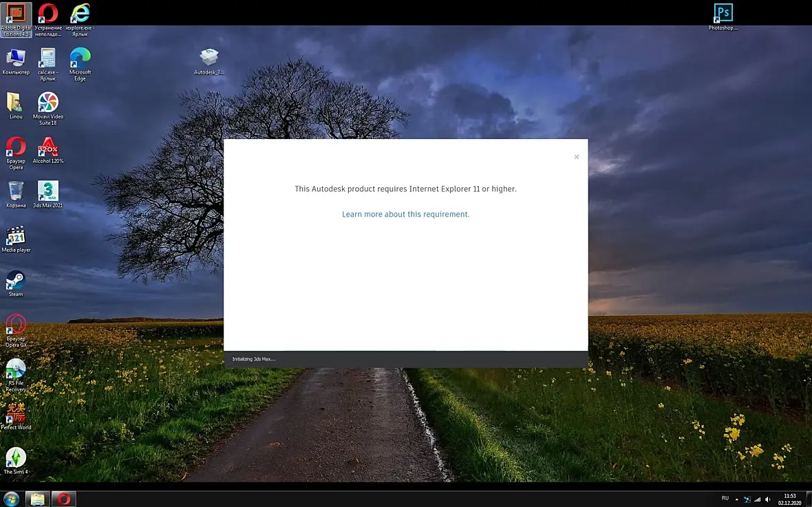Select the Perfect World desktop icon
This screenshot has height=507, width=812.
click(x=16, y=416)
